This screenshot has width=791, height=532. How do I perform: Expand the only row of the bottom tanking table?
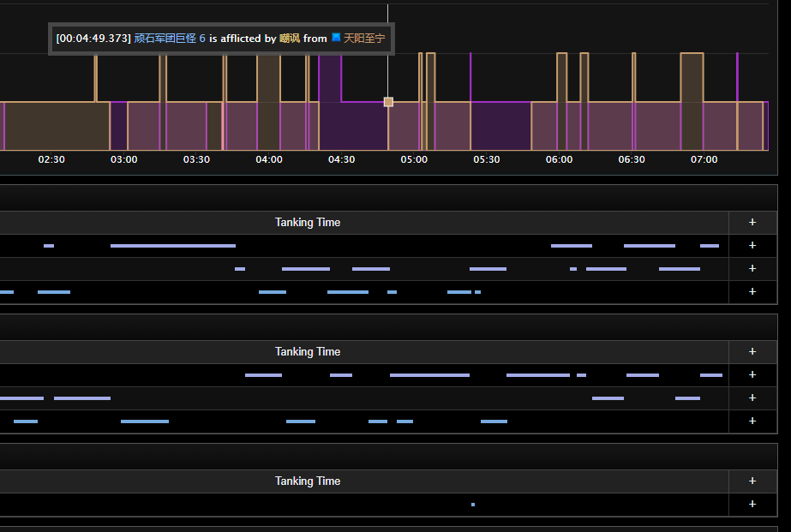[752, 504]
